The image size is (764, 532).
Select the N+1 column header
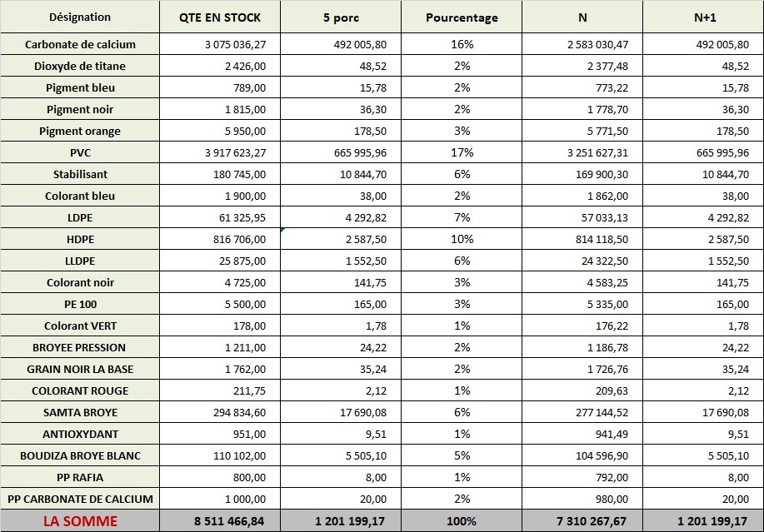[703, 17]
